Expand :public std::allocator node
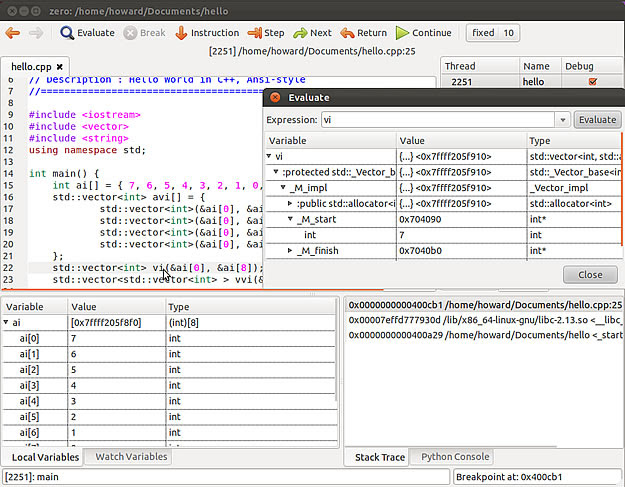 point(290,203)
